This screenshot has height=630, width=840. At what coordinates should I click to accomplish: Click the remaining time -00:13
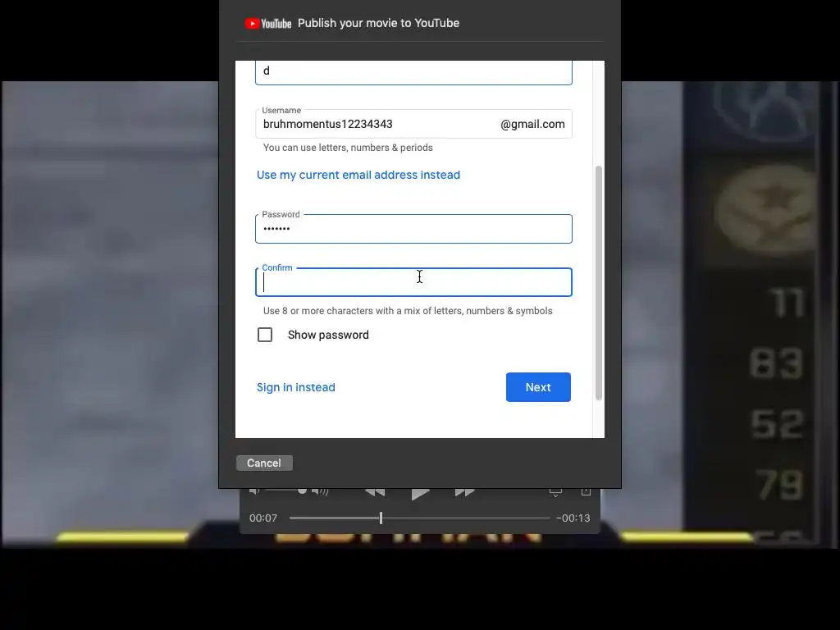coord(573,518)
